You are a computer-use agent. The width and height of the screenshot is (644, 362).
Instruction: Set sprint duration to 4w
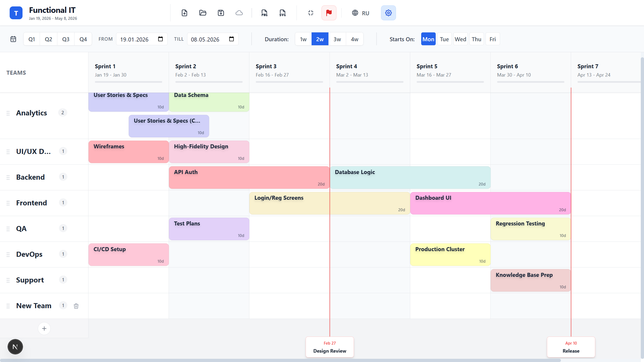click(x=355, y=39)
